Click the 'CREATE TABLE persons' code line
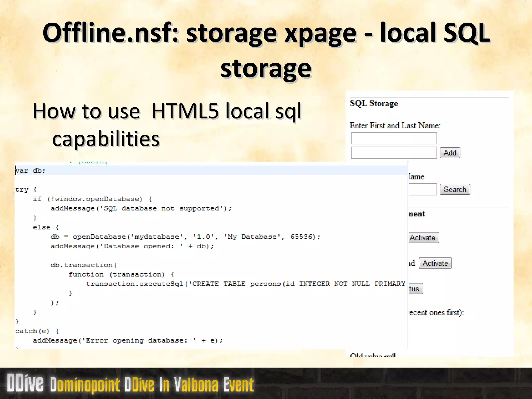 point(246,284)
